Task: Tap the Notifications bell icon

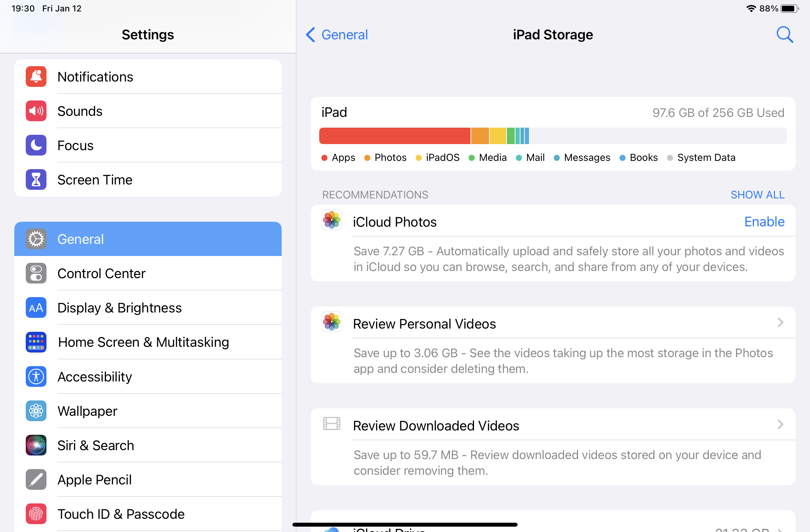Action: click(36, 77)
